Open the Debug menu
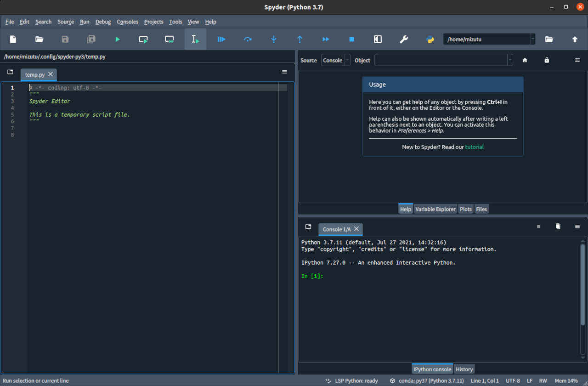 [103, 22]
